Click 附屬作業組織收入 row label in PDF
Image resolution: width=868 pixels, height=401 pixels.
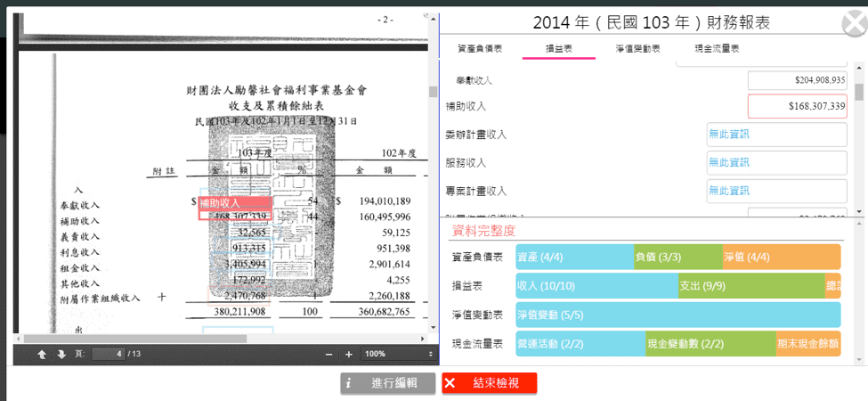point(100,298)
